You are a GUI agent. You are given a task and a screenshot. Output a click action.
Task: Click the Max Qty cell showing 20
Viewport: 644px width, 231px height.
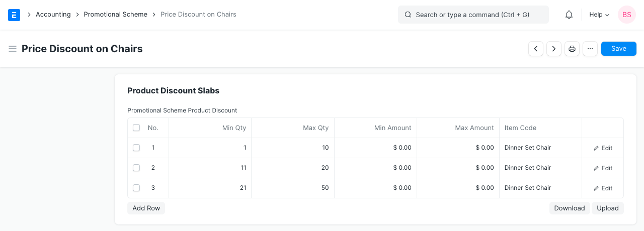(x=293, y=168)
